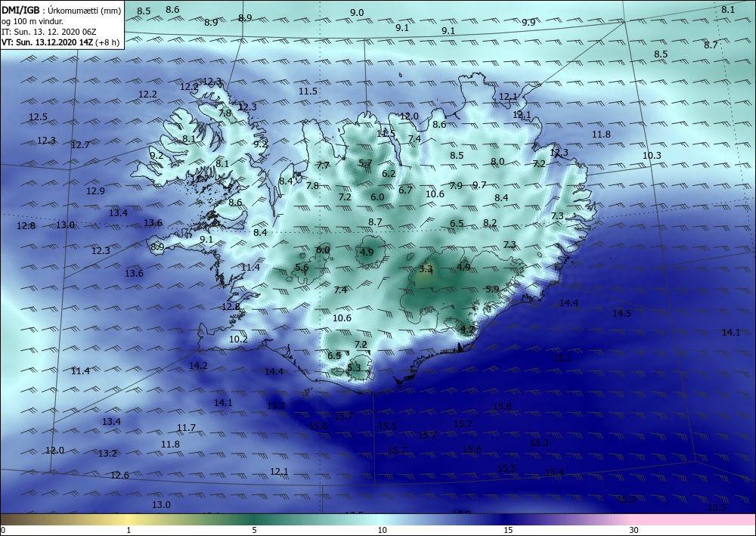Click the 14.5 value east of Iceland

tap(622, 313)
